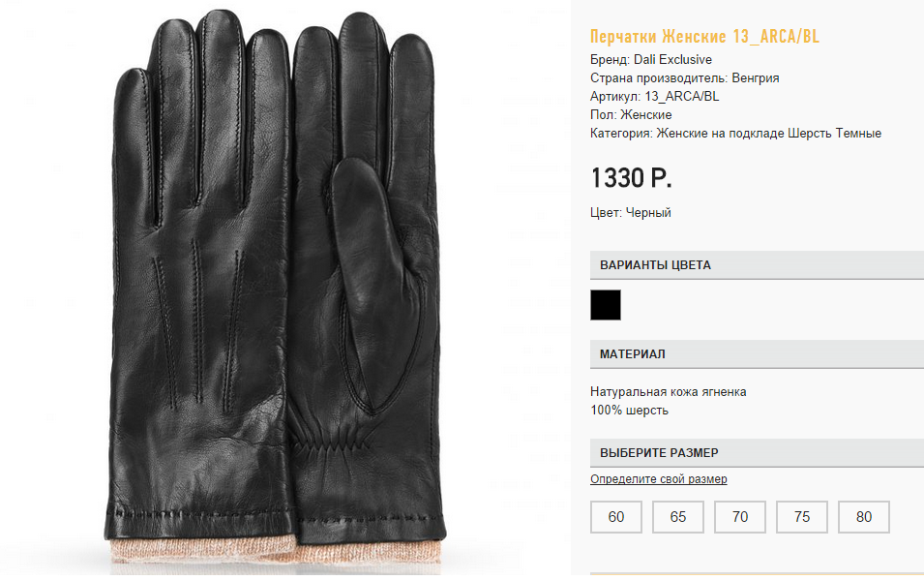Viewport: 924px width, 580px height.
Task: Select size 60
Action: (x=615, y=517)
